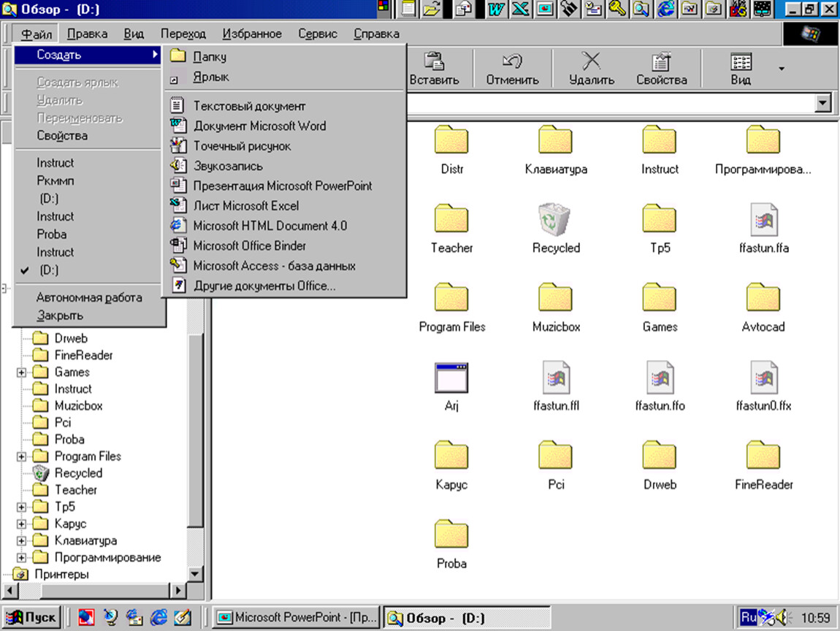The width and height of the screenshot is (840, 631).
Task: Click the yellow key icon in the Office shortcut bar
Action: click(x=617, y=9)
